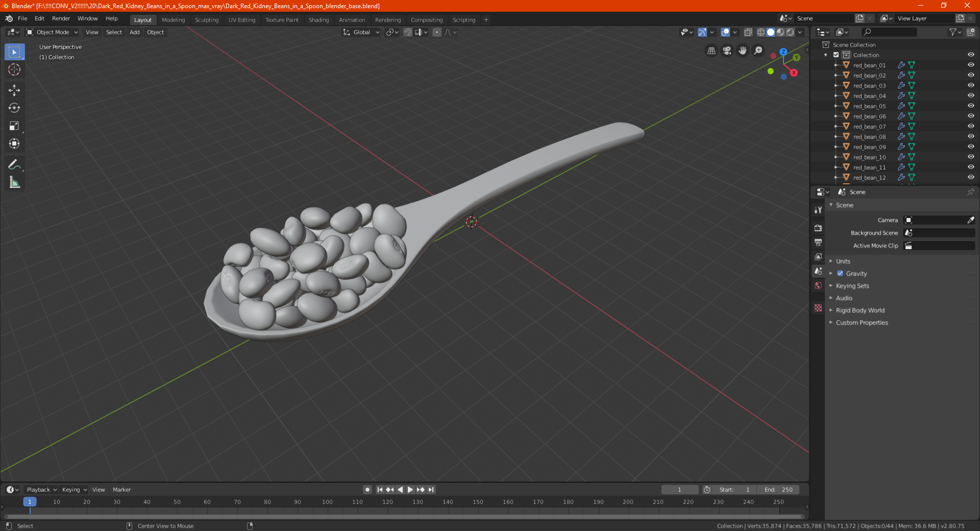Toggle auto keying record button
Screen dimensions: 980x531
click(x=367, y=490)
